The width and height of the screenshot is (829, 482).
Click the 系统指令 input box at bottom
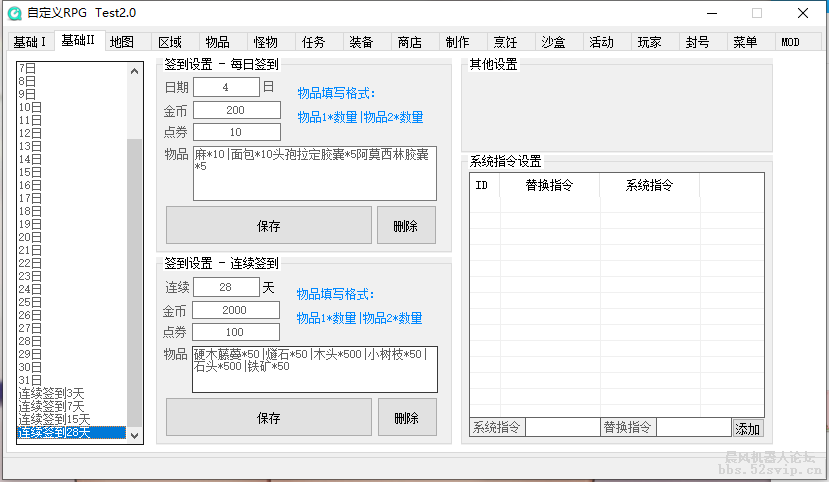[561, 428]
